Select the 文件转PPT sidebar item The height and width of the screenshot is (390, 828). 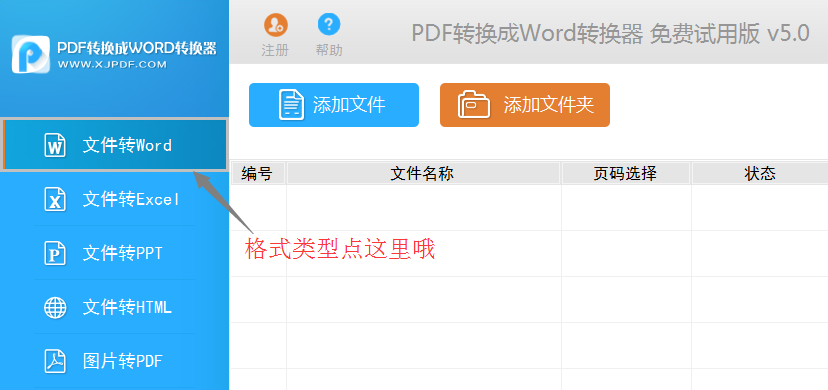tap(115, 254)
